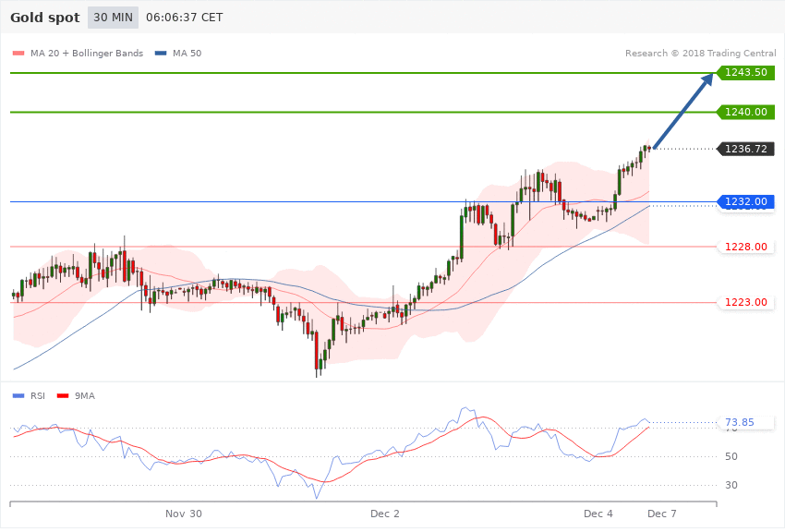Click the 1236.72 current price tag
Viewport: 785px width, 532px height.
746,149
